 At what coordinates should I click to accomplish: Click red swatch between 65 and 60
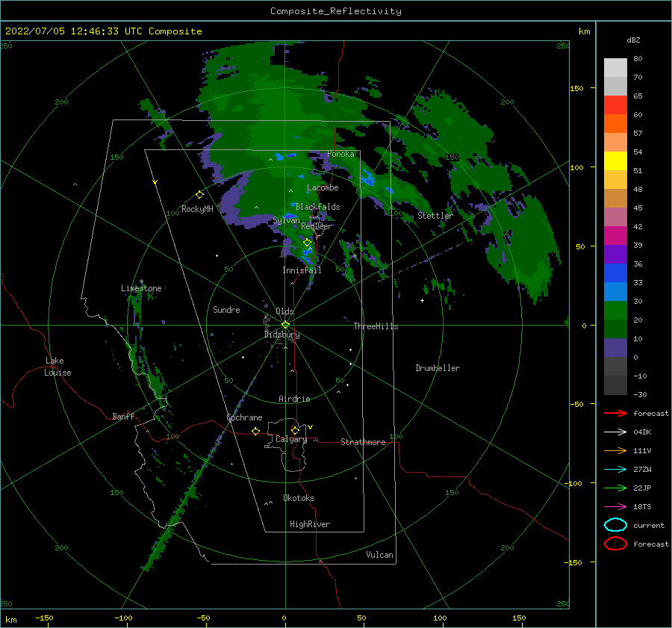[615, 105]
